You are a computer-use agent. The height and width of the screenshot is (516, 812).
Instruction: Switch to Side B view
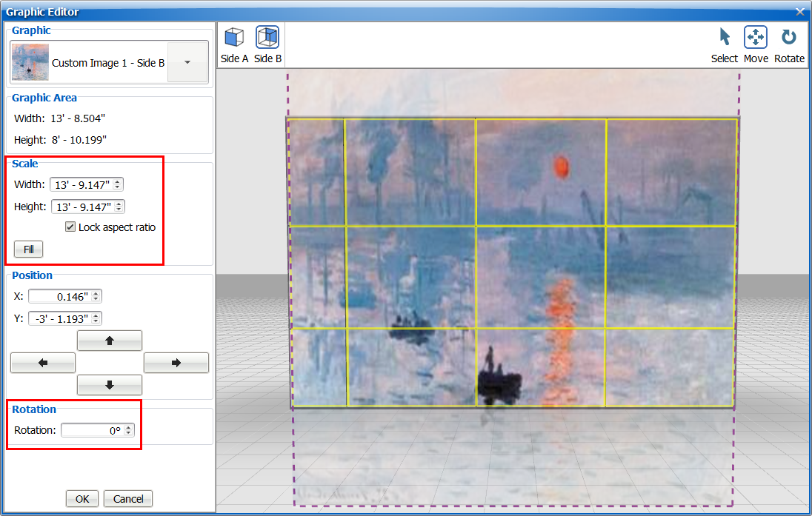pos(267,44)
